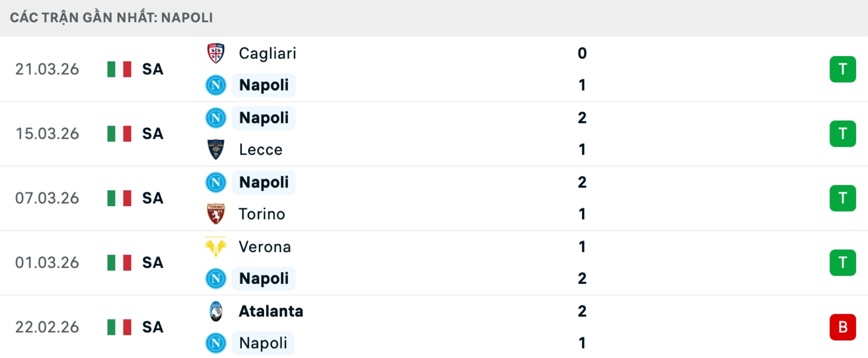The height and width of the screenshot is (358, 868).
Task: Click the Atalanta club crest icon
Action: [216, 311]
